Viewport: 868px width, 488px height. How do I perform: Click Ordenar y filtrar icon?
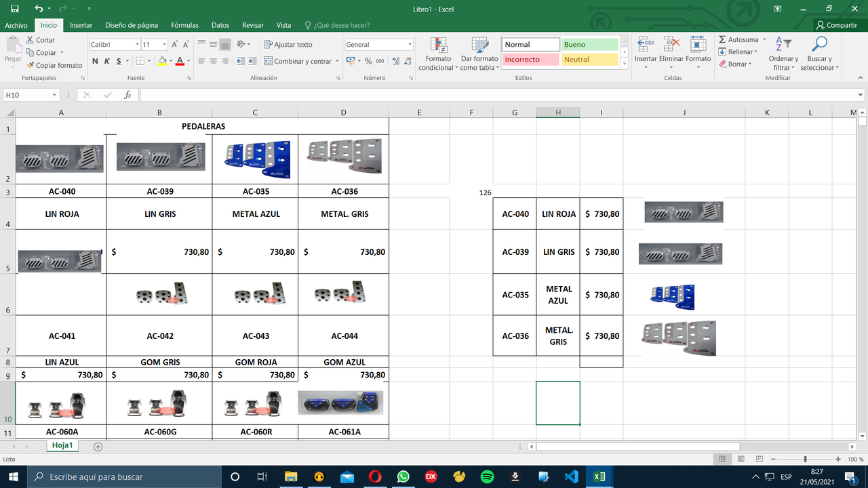[783, 45]
